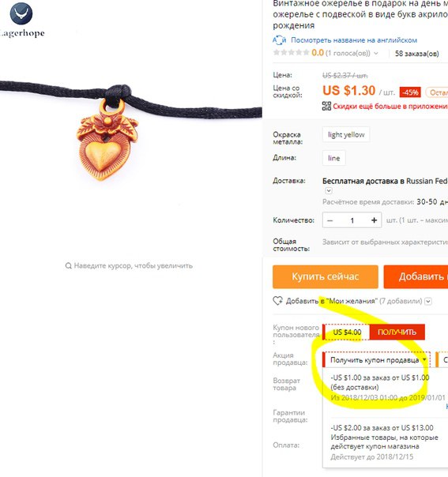
Task: Click the magnifier icon under the product image
Action: pos(69,265)
